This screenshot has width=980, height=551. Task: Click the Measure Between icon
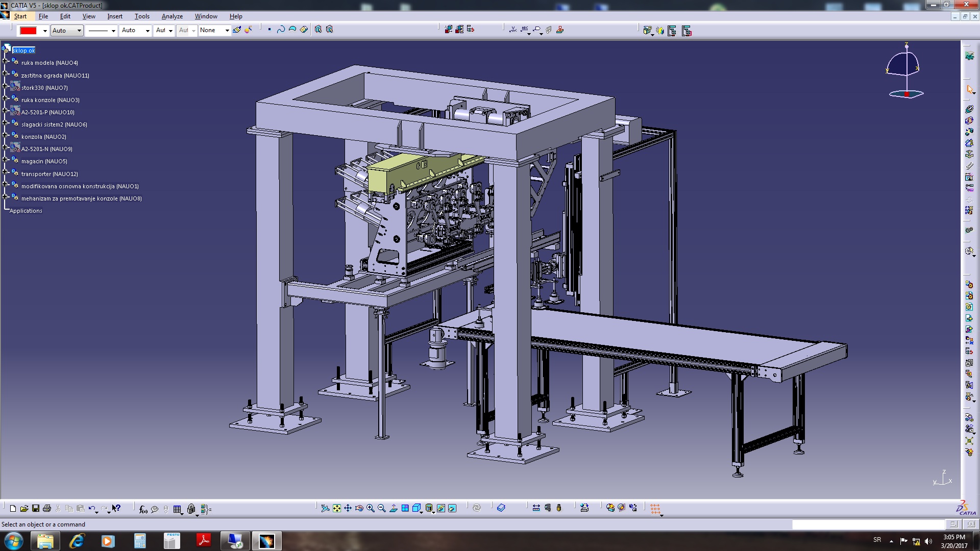pyautogui.click(x=536, y=508)
